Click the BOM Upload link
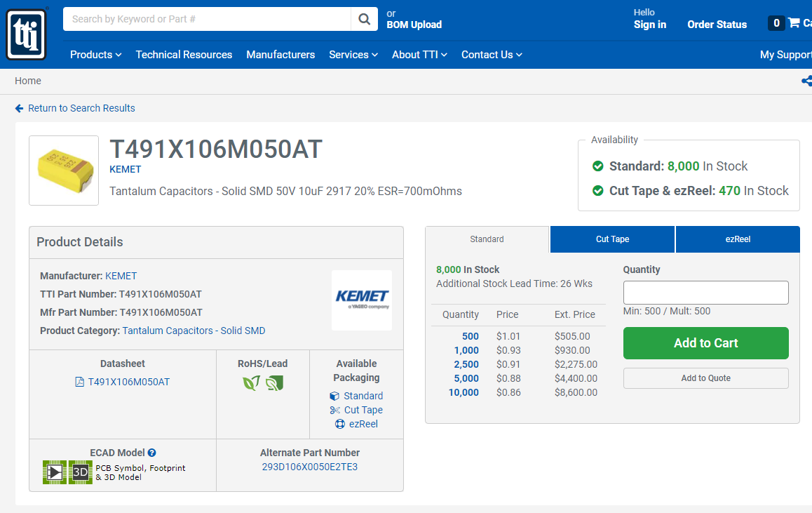The image size is (812, 513). pyautogui.click(x=414, y=25)
